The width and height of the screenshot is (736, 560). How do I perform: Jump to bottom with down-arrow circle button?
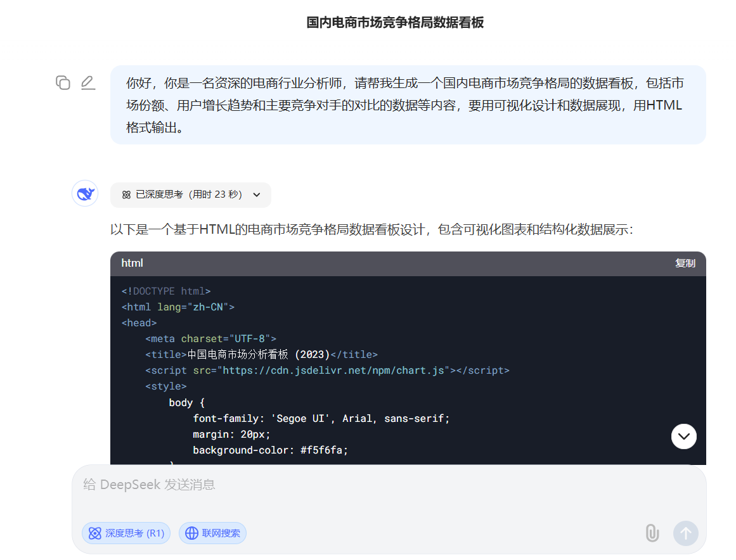683,436
